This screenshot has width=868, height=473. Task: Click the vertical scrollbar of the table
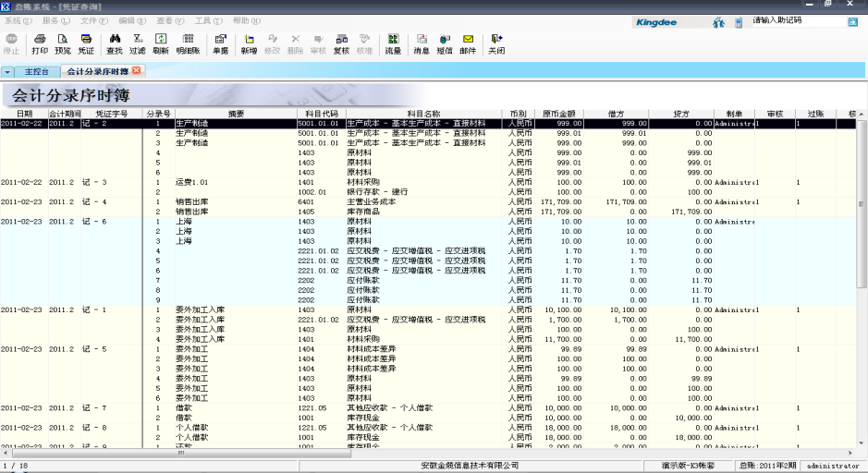(x=862, y=277)
